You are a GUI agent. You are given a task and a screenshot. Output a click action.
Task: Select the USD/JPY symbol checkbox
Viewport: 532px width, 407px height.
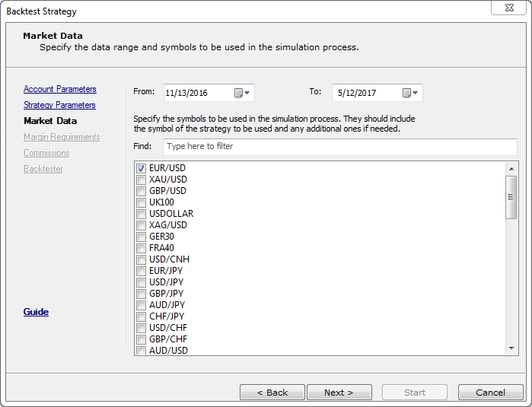pos(141,282)
